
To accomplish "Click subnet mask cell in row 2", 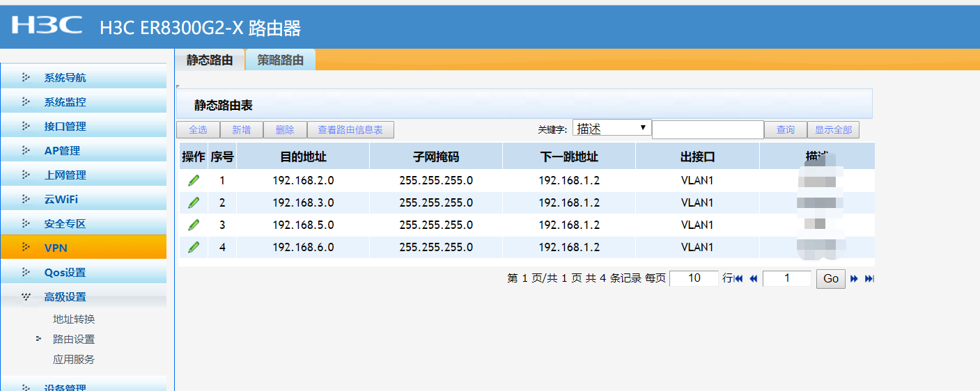I will [x=436, y=203].
